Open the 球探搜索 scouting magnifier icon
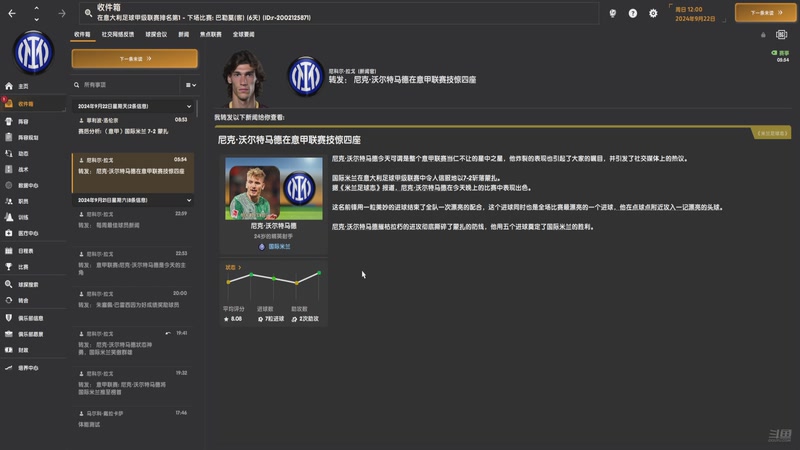 [9, 284]
